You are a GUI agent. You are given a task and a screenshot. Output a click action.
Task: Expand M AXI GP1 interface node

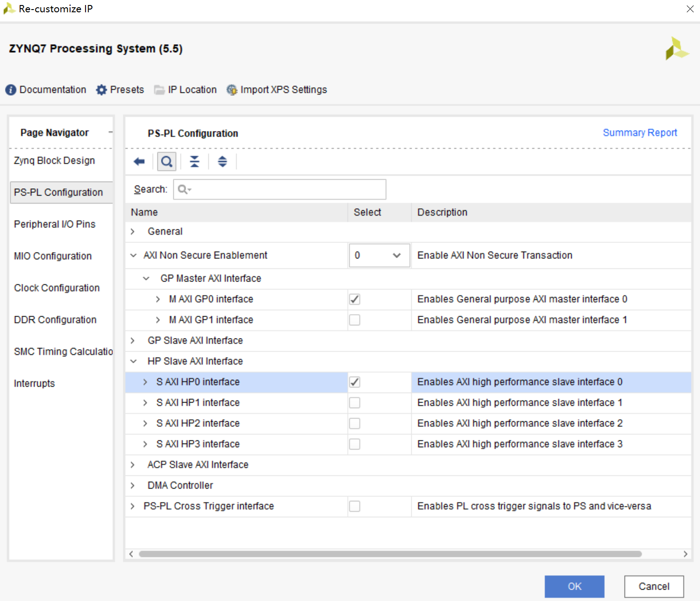coord(158,320)
